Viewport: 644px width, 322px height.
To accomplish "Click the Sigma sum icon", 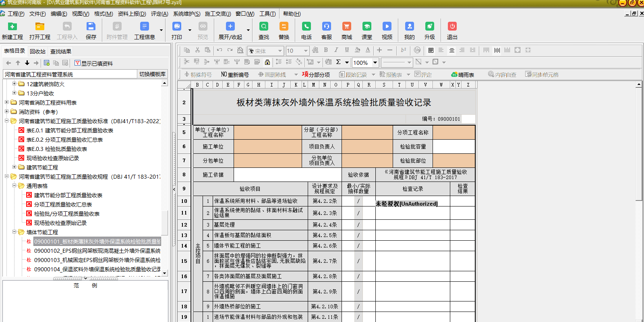I will click(338, 62).
